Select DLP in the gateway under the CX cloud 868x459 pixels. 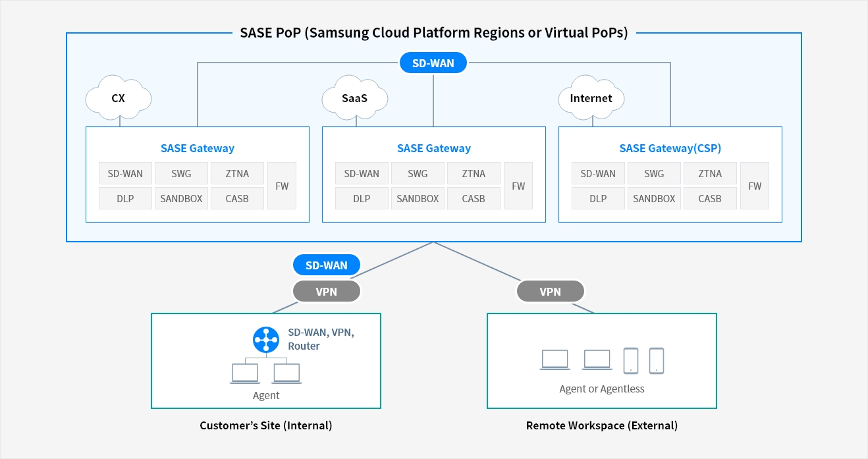point(125,198)
